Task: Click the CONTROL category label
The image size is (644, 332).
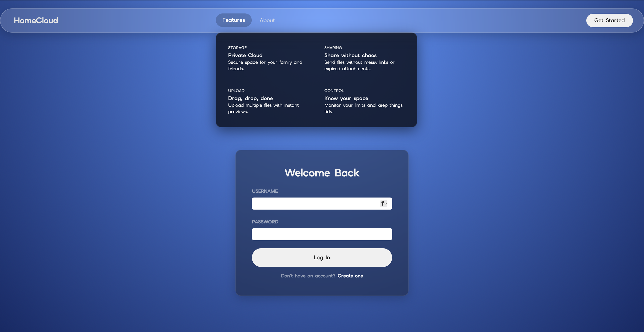Action: (x=334, y=90)
